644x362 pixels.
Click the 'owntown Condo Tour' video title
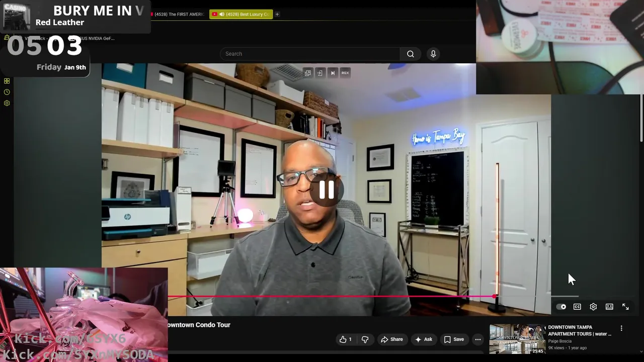199,325
